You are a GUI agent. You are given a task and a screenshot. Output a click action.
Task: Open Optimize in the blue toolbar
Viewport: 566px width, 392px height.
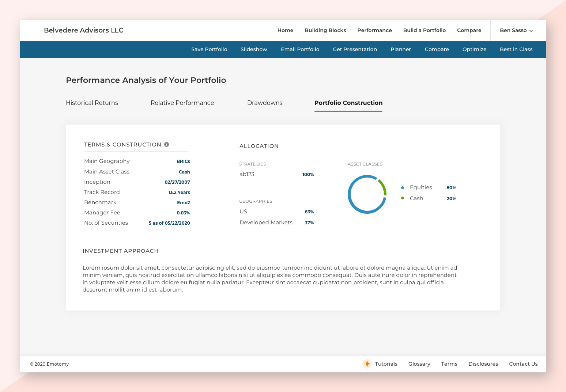474,49
